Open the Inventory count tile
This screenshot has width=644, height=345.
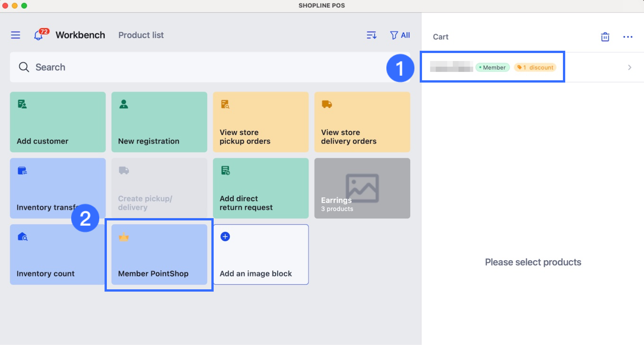(58, 254)
